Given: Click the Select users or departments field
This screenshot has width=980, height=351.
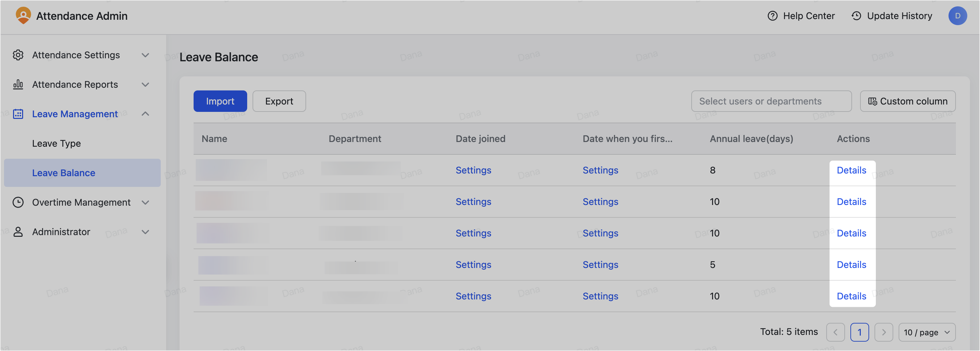Looking at the screenshot, I should pos(772,101).
